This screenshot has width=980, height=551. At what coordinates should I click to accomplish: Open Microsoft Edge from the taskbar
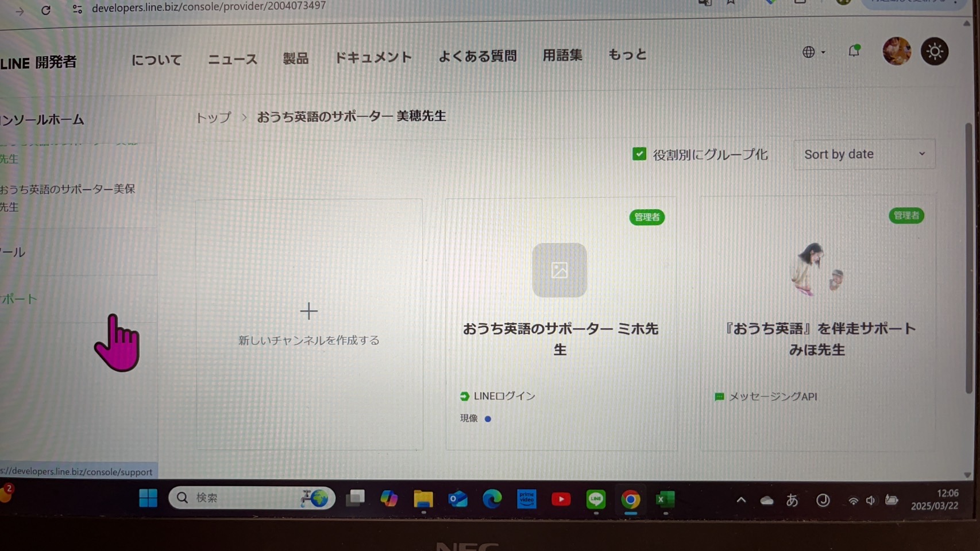[492, 499]
